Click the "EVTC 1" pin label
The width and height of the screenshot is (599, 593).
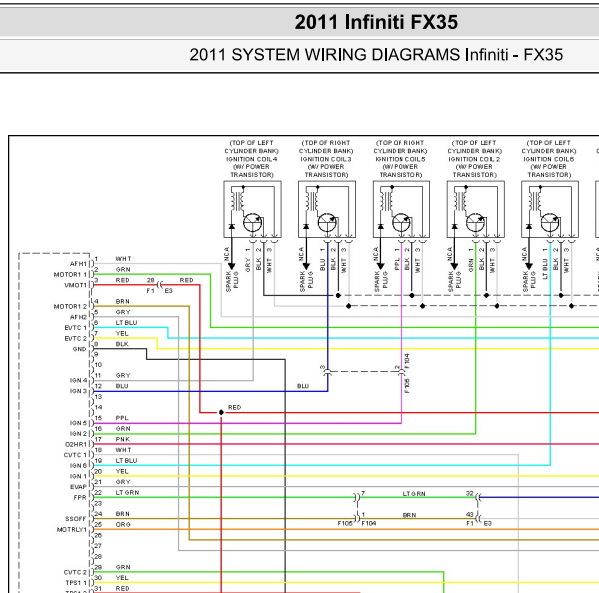pyautogui.click(x=76, y=328)
